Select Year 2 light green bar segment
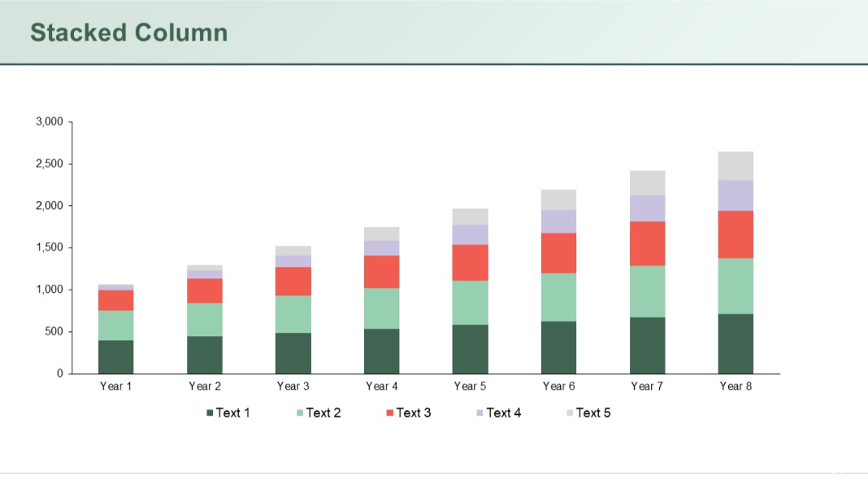 (x=205, y=319)
